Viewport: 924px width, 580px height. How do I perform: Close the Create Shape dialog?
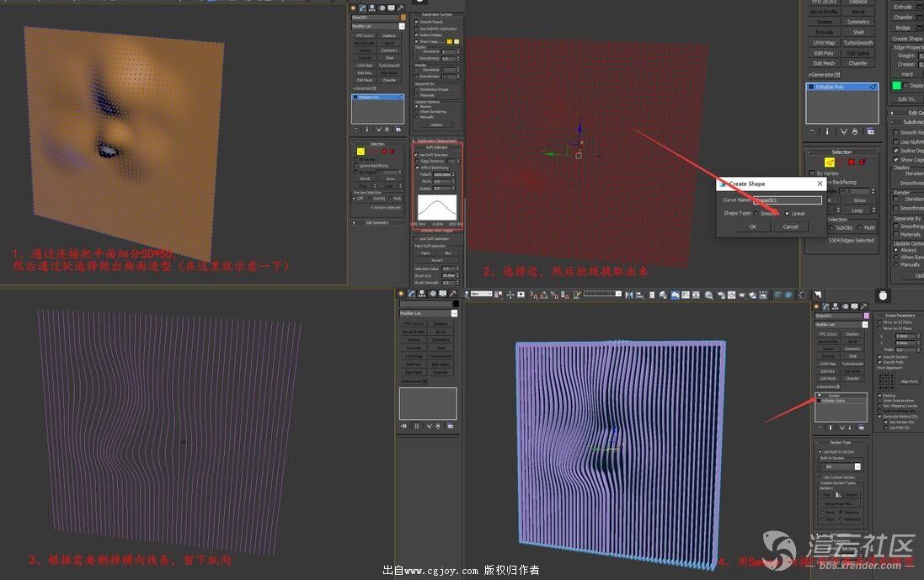point(820,183)
